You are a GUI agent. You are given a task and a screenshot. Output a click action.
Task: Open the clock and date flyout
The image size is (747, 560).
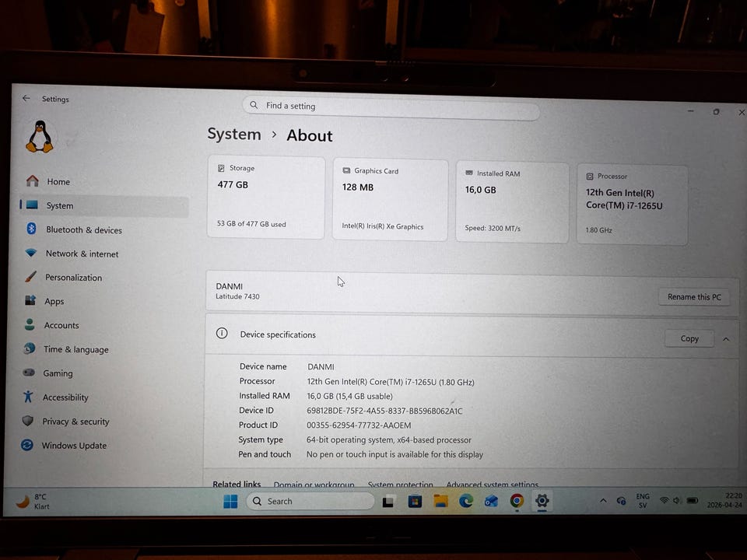[x=724, y=500]
